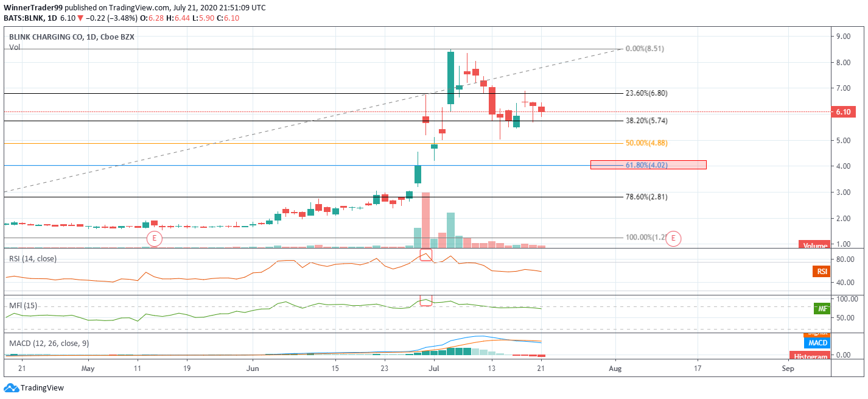The height and width of the screenshot is (399, 868).
Task: Click the red zone box at 61.80% level
Action: 648,164
